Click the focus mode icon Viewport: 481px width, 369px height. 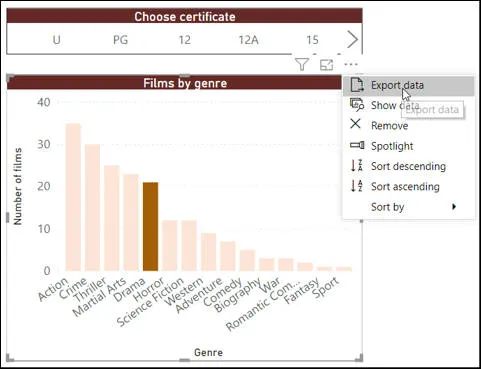[326, 65]
